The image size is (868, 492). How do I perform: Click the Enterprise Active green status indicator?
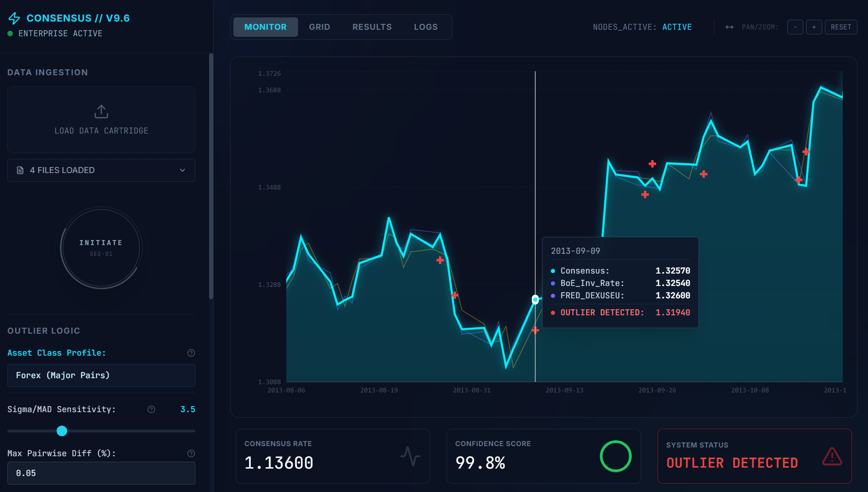9,33
